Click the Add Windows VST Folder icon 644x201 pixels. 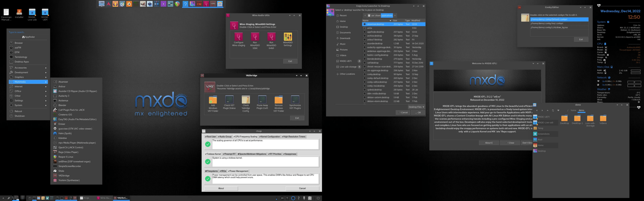coord(213,100)
